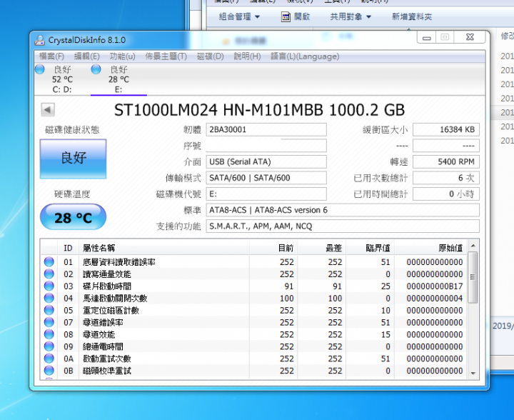
Task: Select the E: disk status circle
Action: click(96, 69)
